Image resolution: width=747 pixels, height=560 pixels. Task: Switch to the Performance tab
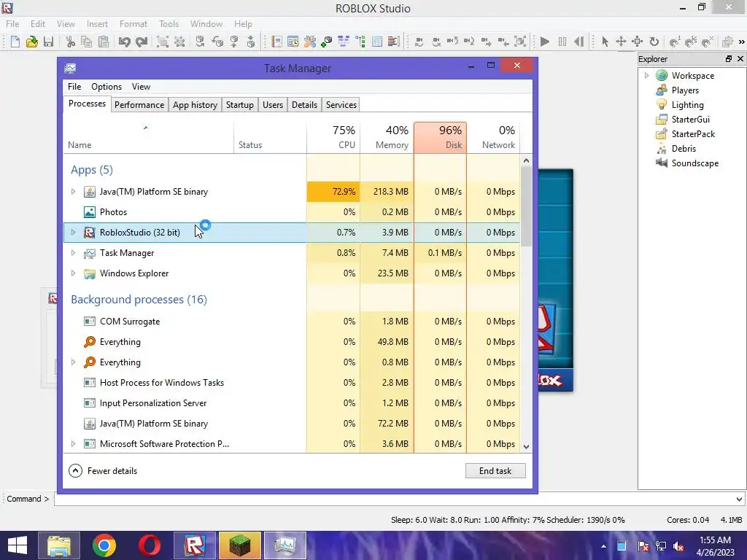pyautogui.click(x=139, y=105)
